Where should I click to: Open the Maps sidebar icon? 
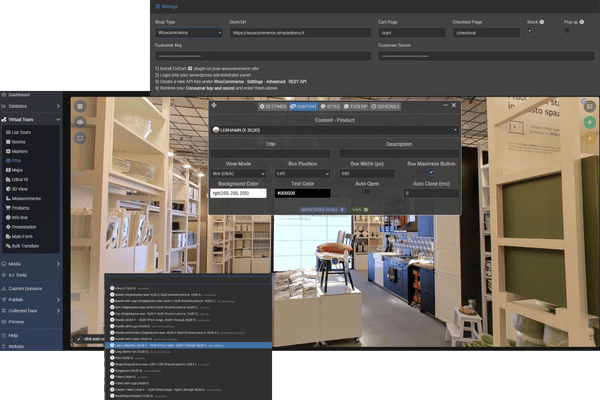8,170
